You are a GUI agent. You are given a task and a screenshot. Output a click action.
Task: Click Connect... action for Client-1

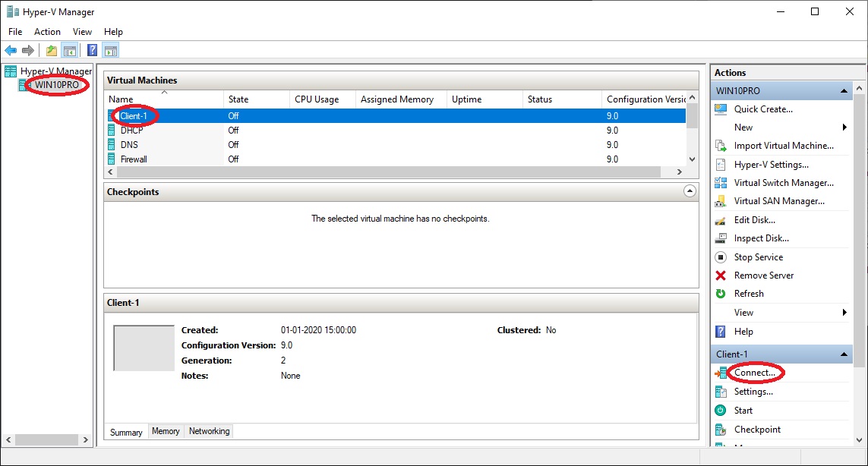pos(755,373)
